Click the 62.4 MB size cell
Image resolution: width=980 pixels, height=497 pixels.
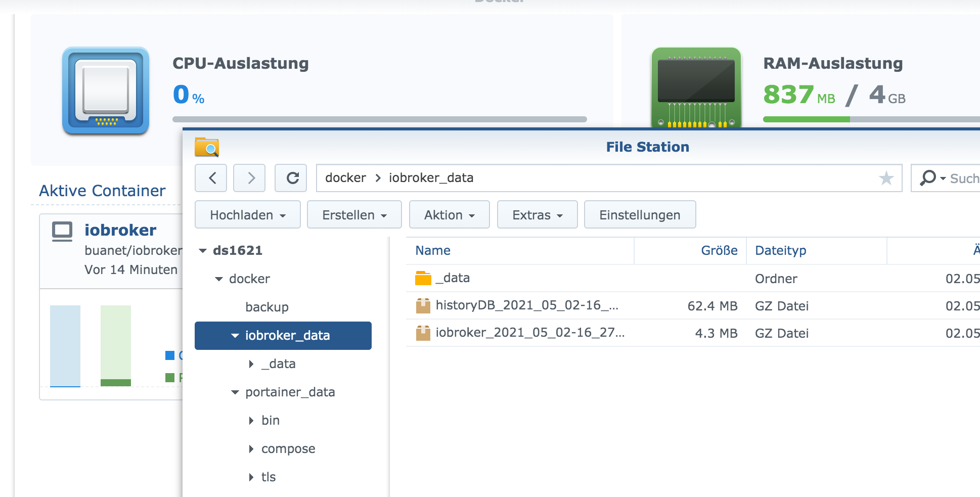(x=712, y=306)
